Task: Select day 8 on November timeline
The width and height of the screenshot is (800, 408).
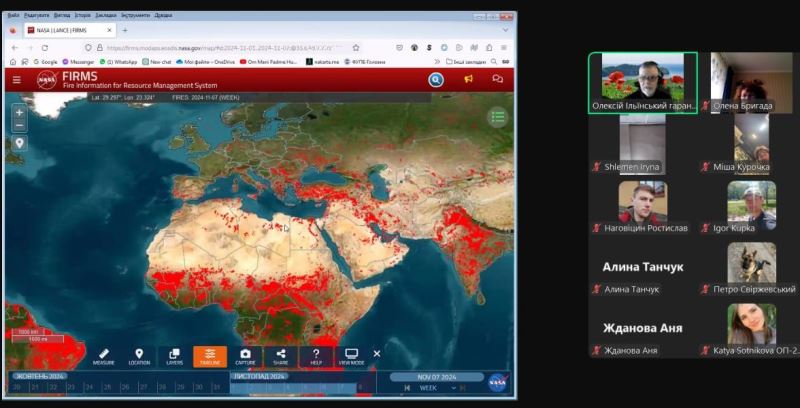Action: pyautogui.click(x=360, y=388)
